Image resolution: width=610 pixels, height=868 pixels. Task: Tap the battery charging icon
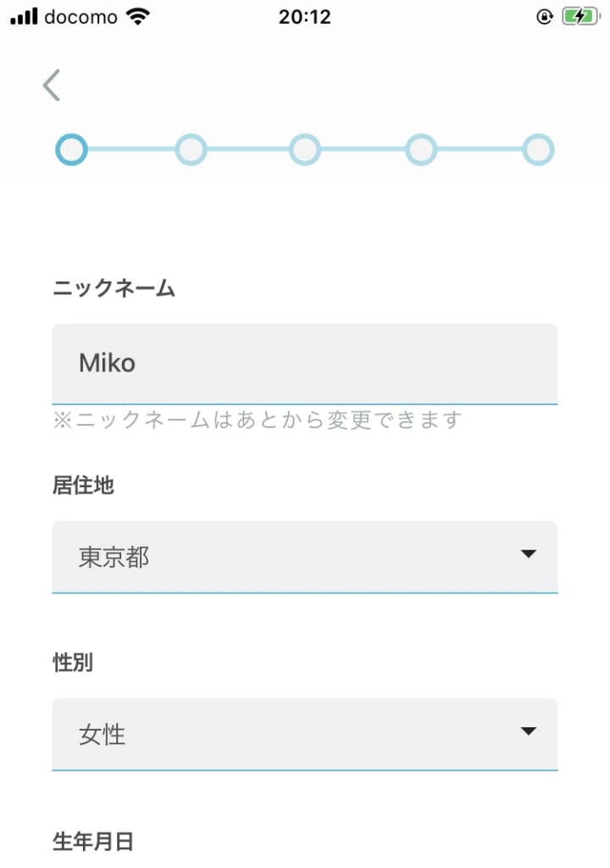581,17
